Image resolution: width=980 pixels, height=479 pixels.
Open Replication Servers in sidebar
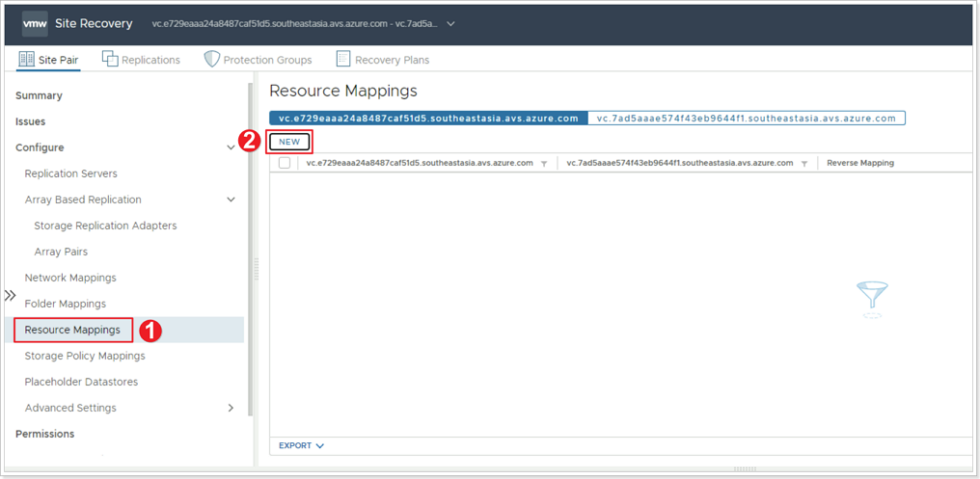(x=70, y=173)
